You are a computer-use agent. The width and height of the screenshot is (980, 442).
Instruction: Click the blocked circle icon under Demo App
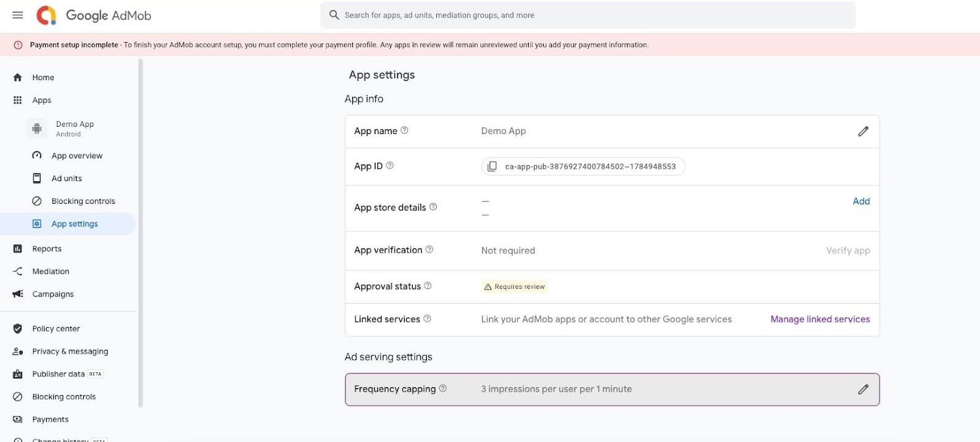click(37, 201)
